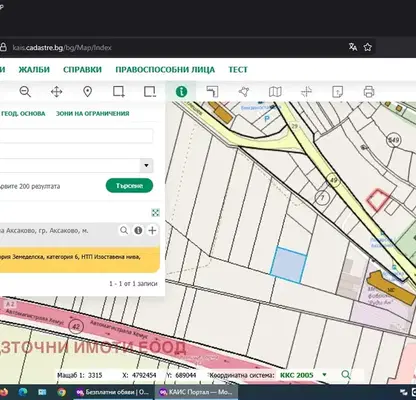Open Microsoft Edge from the taskbar
The width and height of the screenshot is (416, 400).
[23, 392]
